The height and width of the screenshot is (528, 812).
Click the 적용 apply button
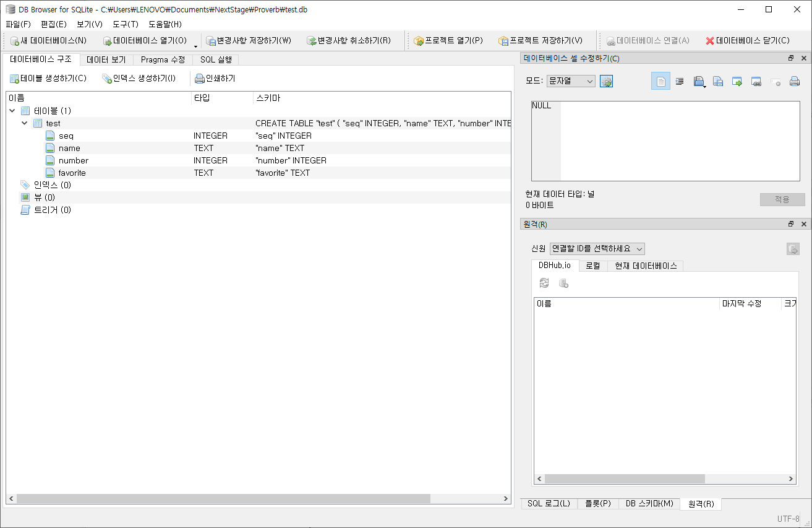pos(782,199)
